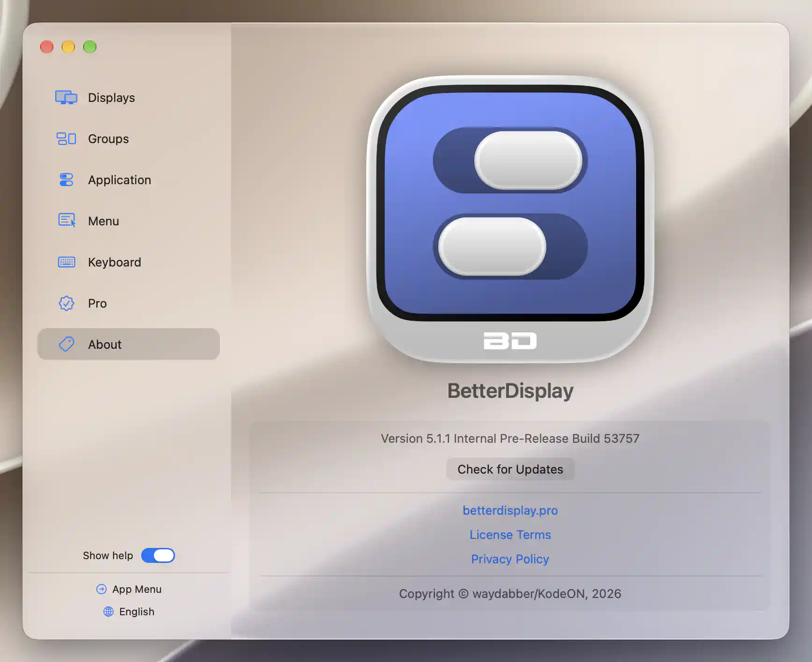
Task: Select the Pro sidebar label
Action: 97,303
